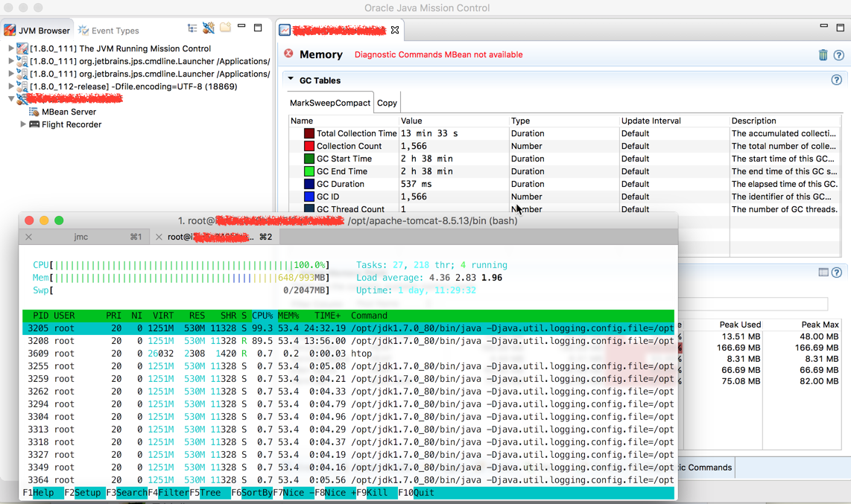Close the root@ terminal tab

pyautogui.click(x=159, y=237)
